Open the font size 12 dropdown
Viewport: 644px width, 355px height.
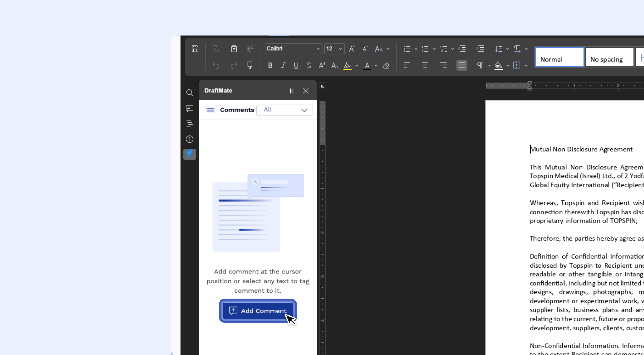click(x=334, y=49)
